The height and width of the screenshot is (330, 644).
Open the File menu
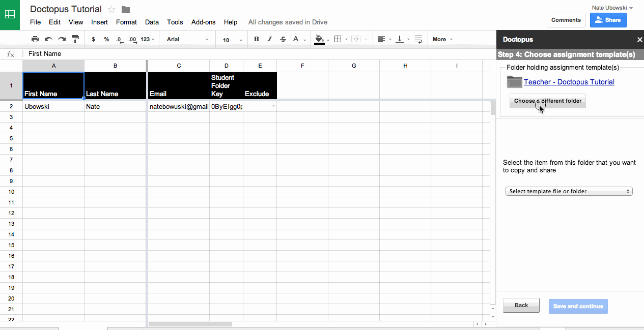pyautogui.click(x=35, y=22)
